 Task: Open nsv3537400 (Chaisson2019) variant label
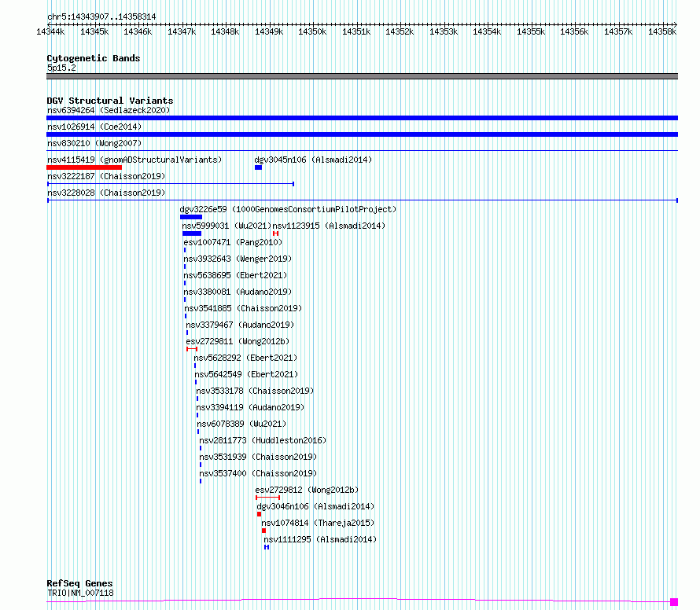coord(259,473)
